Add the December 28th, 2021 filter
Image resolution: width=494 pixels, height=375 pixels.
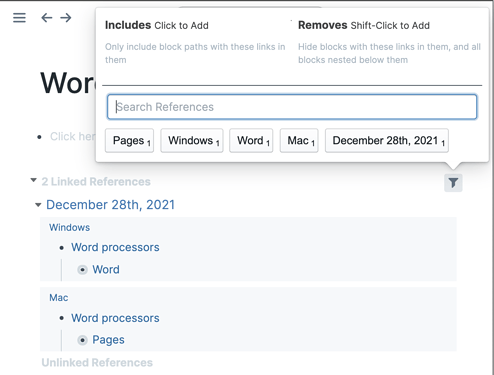tap(387, 141)
